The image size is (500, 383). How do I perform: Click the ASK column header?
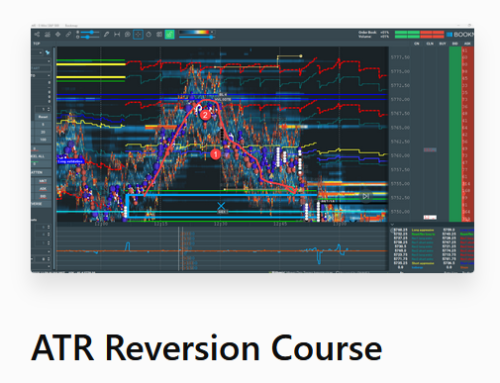coord(467,44)
